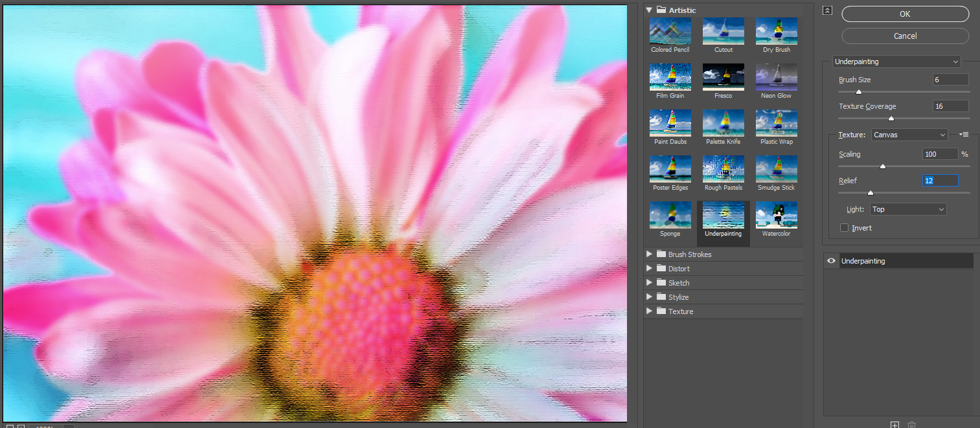Select the Fresco filter thumbnail
The height and width of the screenshot is (428, 980).
723,77
